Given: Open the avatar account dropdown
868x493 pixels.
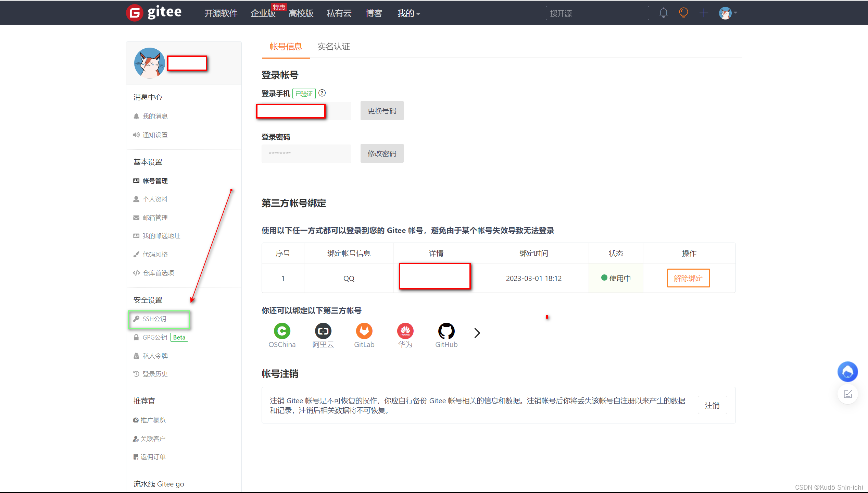Looking at the screenshot, I should [726, 13].
